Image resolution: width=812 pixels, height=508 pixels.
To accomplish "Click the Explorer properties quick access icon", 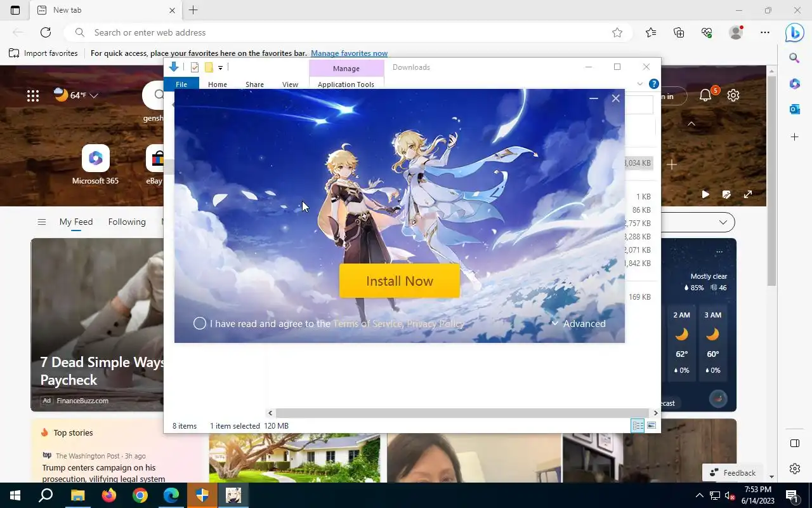I will click(195, 67).
